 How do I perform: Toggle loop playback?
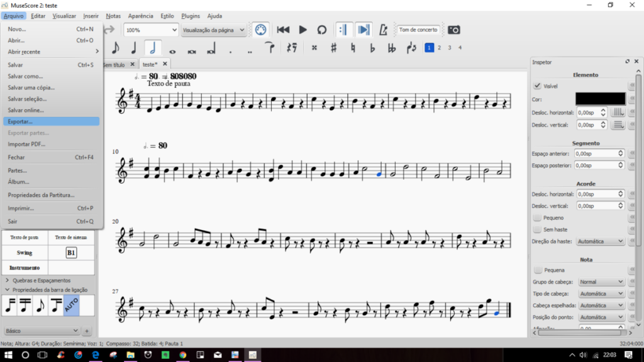click(x=321, y=30)
